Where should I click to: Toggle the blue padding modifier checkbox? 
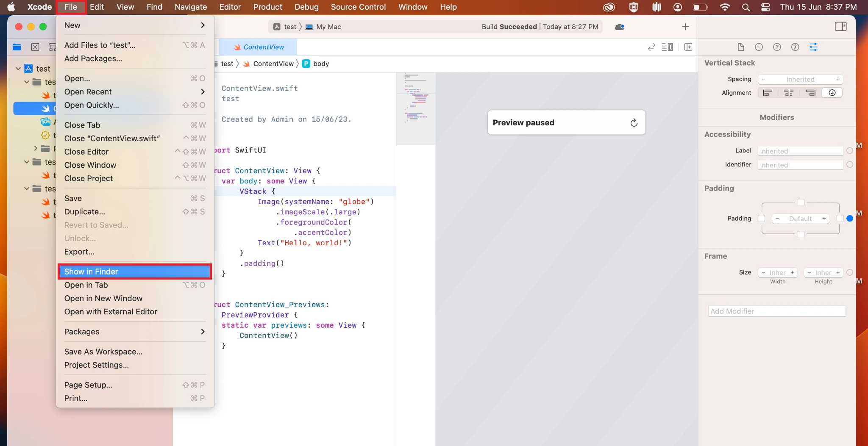point(849,219)
